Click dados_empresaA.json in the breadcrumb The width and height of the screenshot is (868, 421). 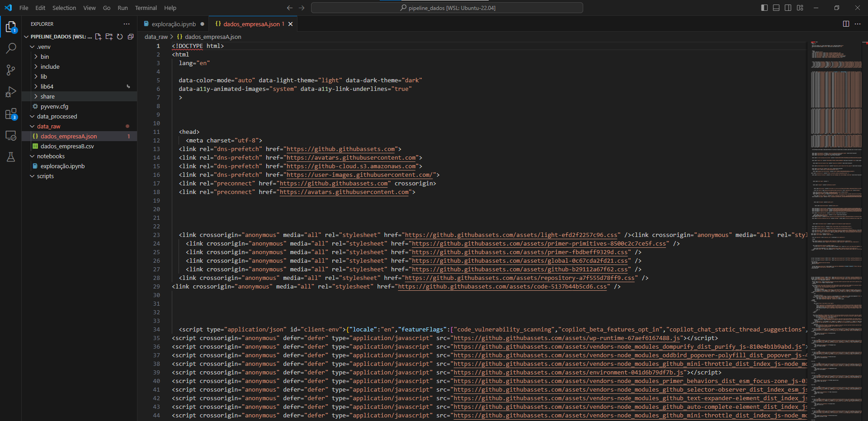click(x=213, y=37)
